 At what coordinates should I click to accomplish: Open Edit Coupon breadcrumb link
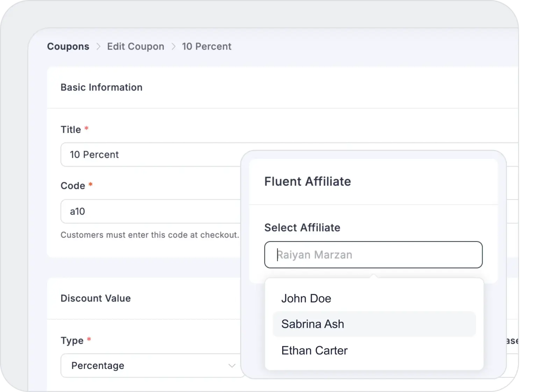pyautogui.click(x=136, y=47)
